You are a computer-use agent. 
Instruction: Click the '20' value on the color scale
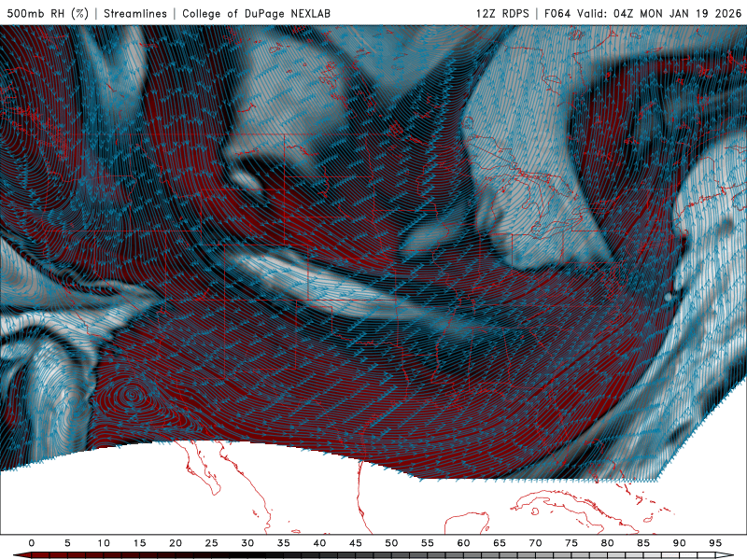coord(176,543)
